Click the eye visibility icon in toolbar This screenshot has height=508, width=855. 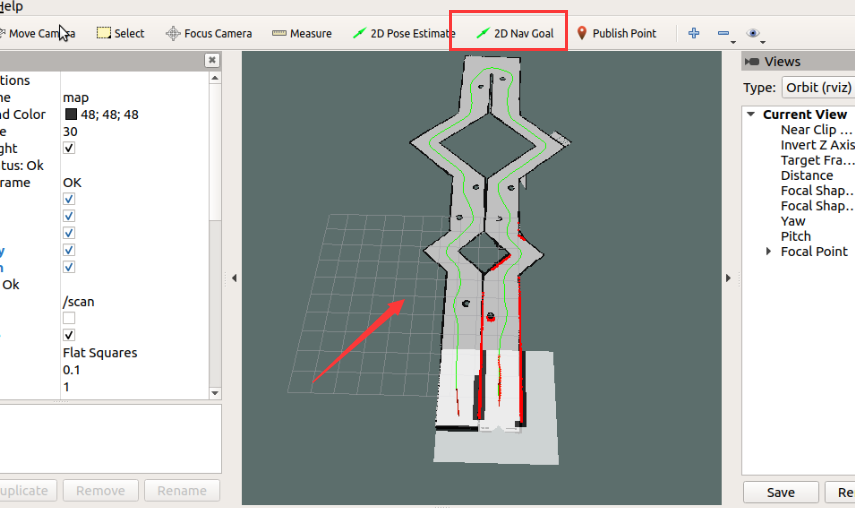(x=752, y=33)
